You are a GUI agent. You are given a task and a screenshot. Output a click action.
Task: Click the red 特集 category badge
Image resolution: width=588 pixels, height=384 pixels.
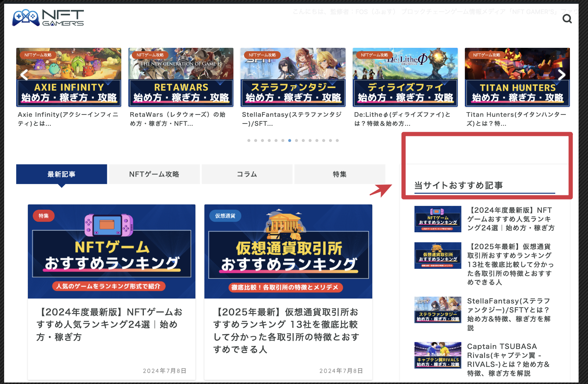point(44,216)
